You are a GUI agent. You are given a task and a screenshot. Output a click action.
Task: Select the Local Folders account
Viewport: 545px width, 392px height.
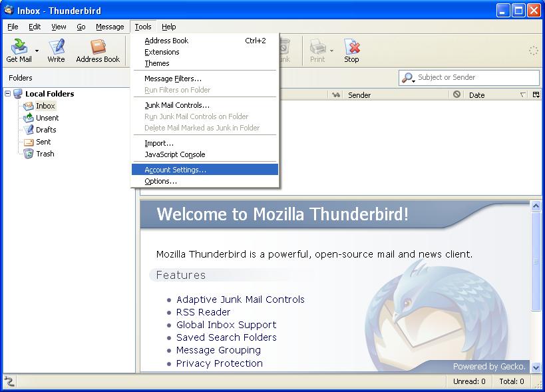click(x=49, y=94)
